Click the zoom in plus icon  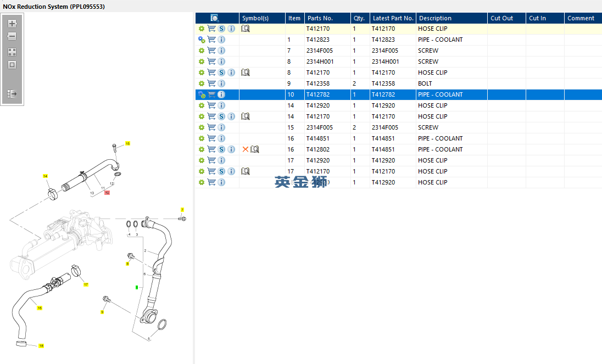[12, 24]
